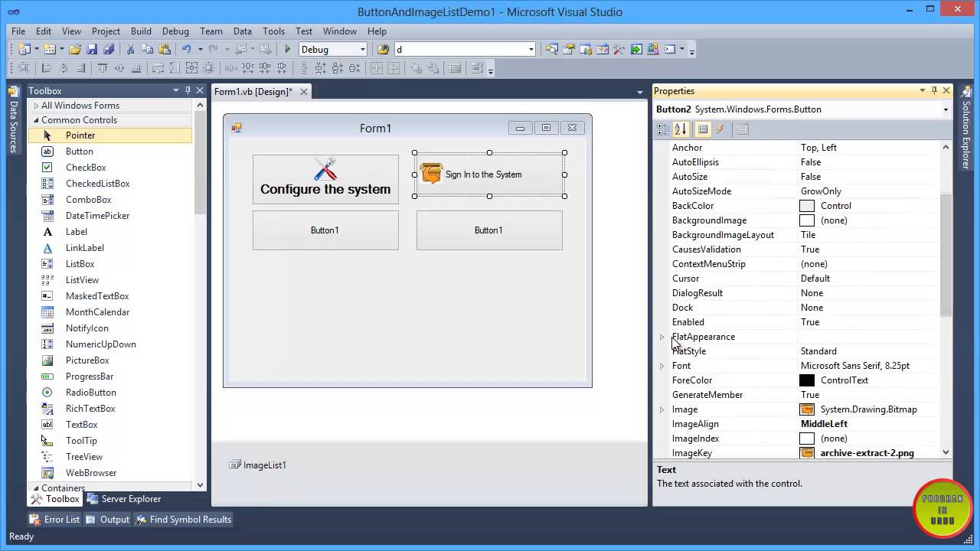This screenshot has width=980, height=551.
Task: Click the Cut scissors icon
Action: pyautogui.click(x=130, y=49)
